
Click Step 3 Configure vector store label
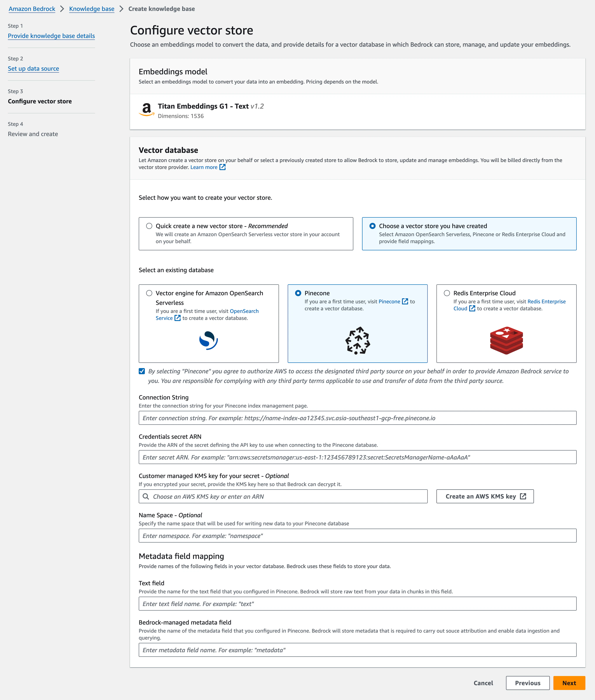[40, 101]
